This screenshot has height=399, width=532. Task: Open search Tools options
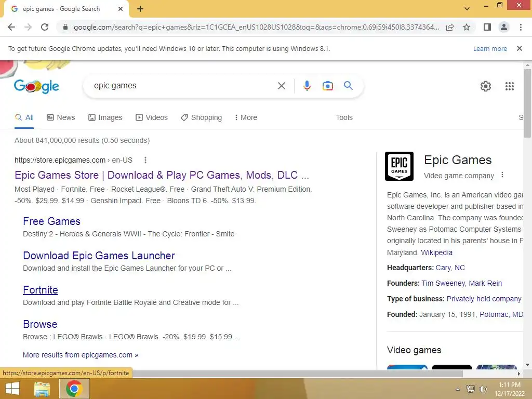344,117
